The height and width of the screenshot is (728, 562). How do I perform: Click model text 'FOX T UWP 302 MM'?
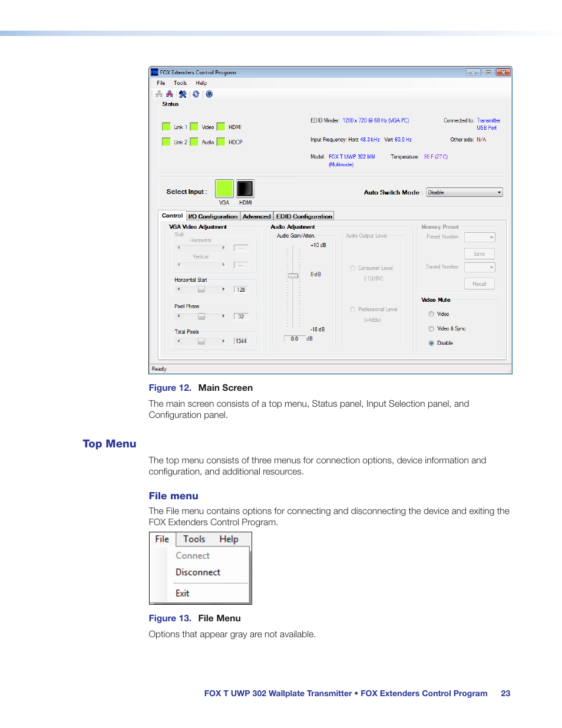click(x=352, y=157)
